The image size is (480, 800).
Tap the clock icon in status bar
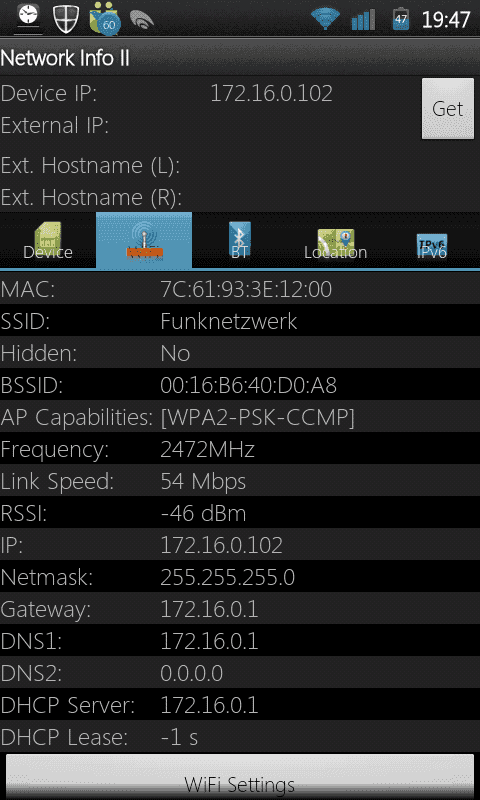pyautogui.click(x=29, y=17)
